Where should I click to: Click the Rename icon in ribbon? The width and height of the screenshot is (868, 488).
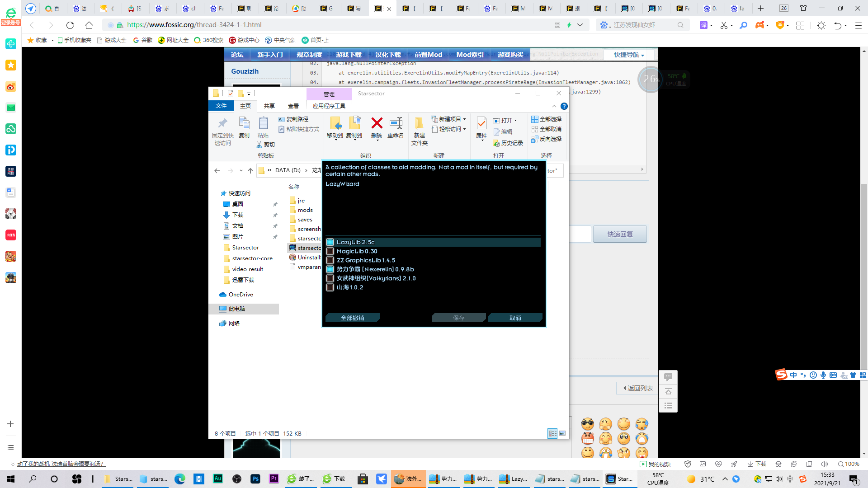[396, 123]
